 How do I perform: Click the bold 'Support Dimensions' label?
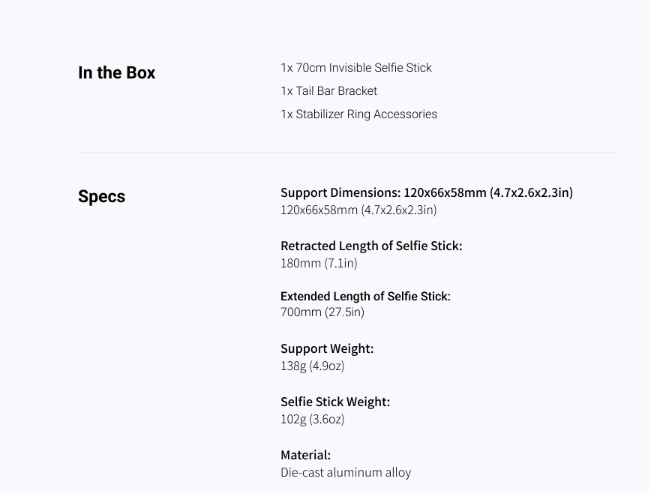(427, 193)
